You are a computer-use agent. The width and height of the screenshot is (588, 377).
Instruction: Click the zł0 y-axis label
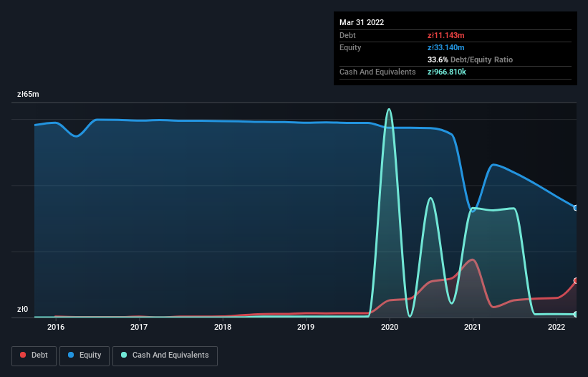pos(22,309)
